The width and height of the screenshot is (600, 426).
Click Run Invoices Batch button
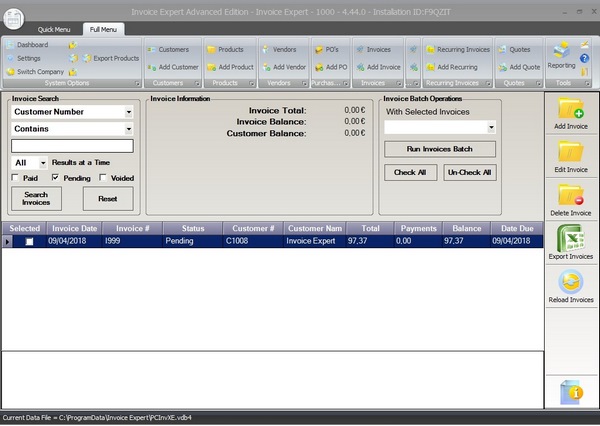440,149
